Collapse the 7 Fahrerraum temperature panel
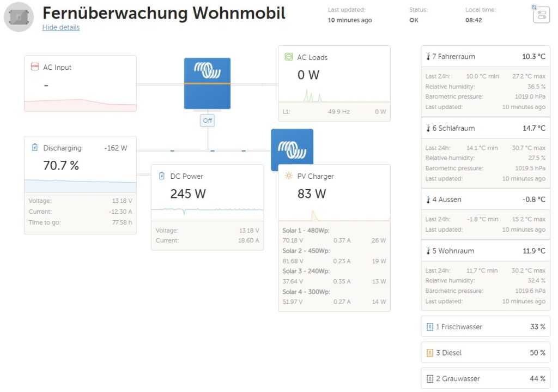 (x=485, y=57)
